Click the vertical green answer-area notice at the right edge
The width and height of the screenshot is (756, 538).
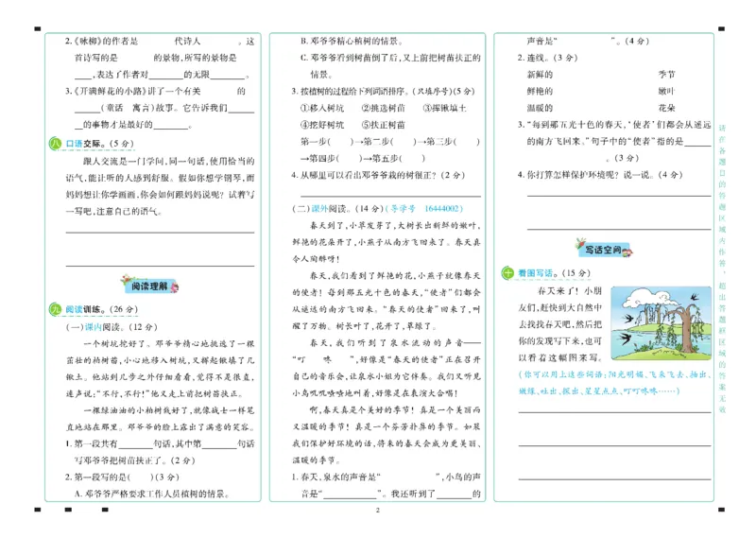[722, 269]
